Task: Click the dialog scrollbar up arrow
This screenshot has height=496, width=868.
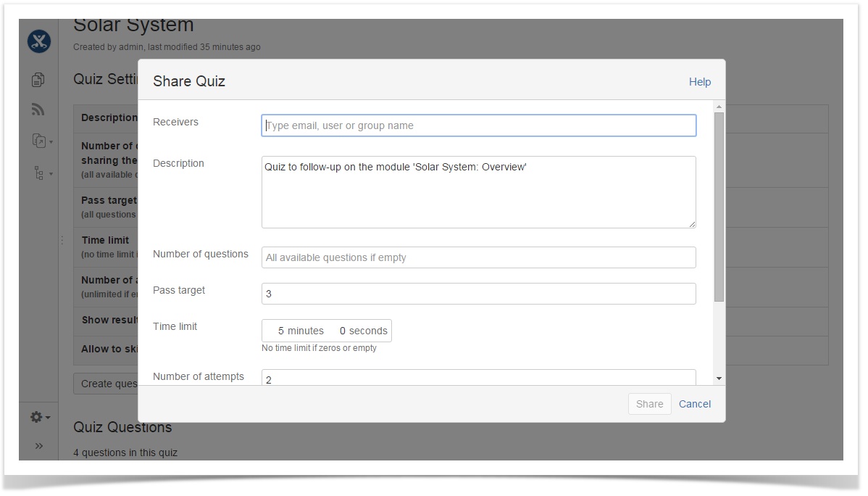Action: coord(719,107)
